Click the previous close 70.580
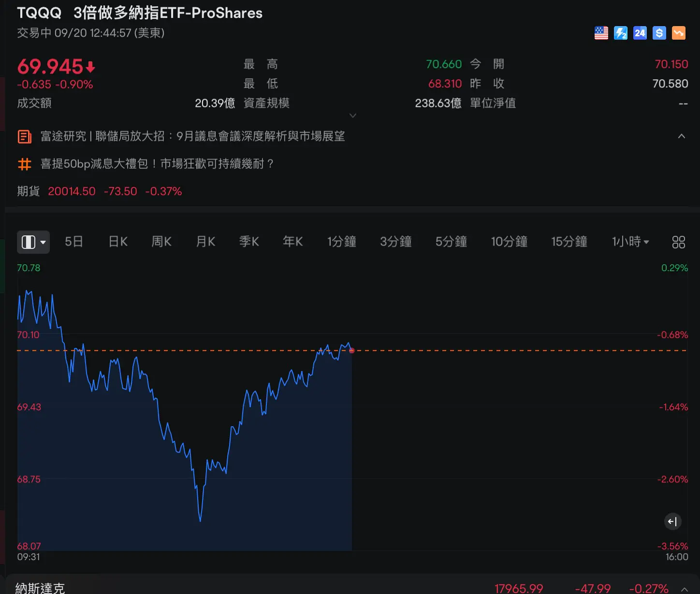Image resolution: width=700 pixels, height=594 pixels. (670, 84)
